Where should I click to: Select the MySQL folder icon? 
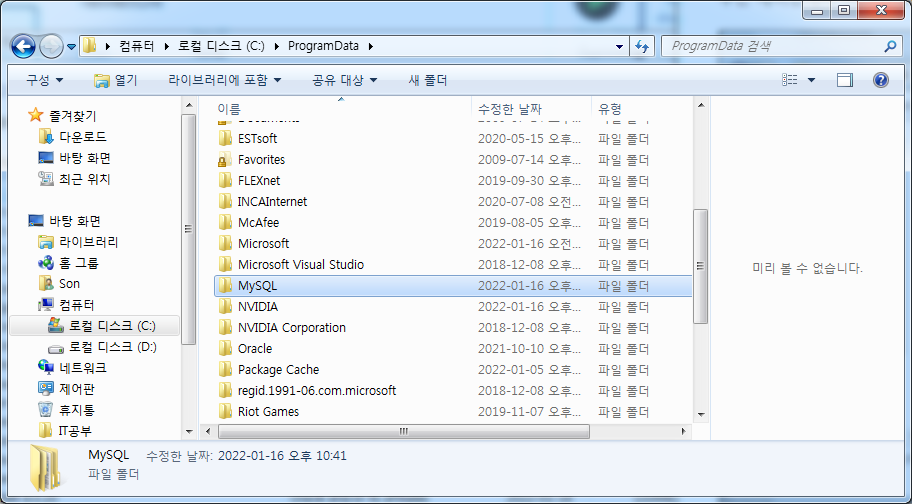[225, 285]
